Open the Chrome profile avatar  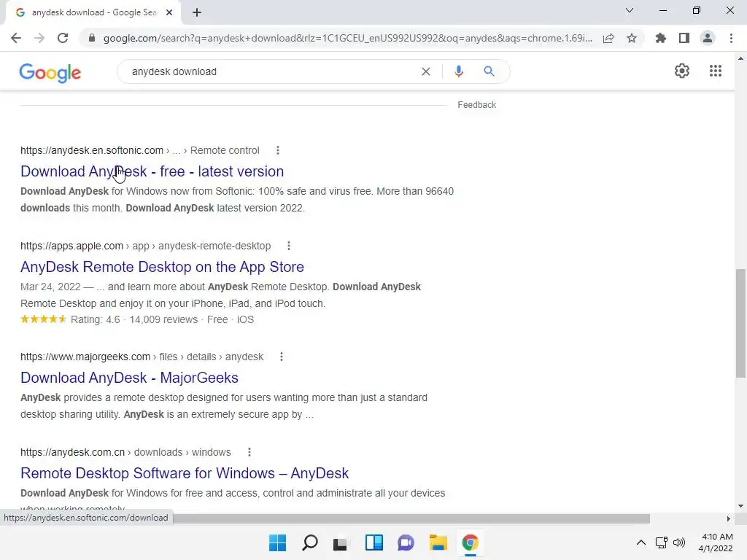(x=708, y=38)
